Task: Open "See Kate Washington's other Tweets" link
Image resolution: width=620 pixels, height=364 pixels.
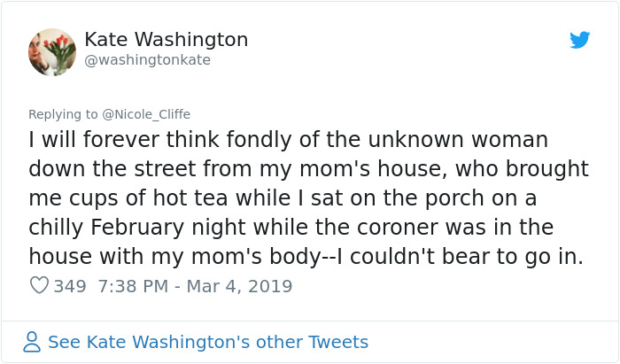Action: coord(207,342)
